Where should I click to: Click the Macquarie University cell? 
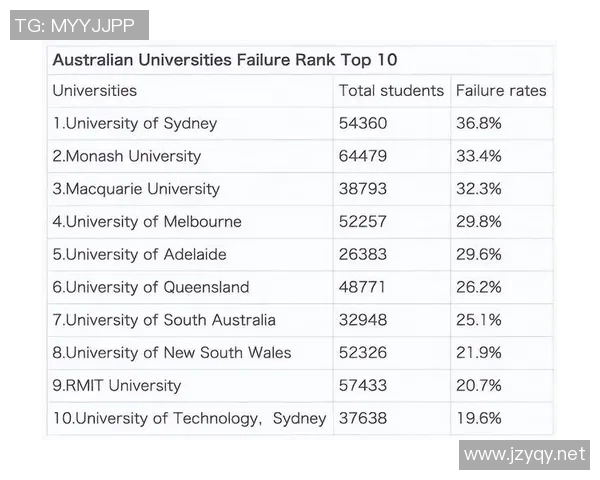tap(136, 189)
